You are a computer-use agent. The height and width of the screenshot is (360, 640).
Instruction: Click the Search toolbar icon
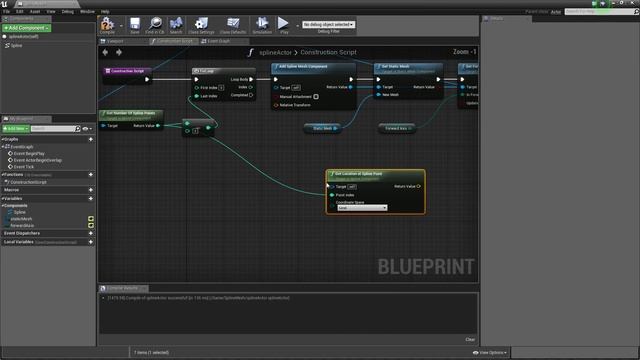pos(176,25)
